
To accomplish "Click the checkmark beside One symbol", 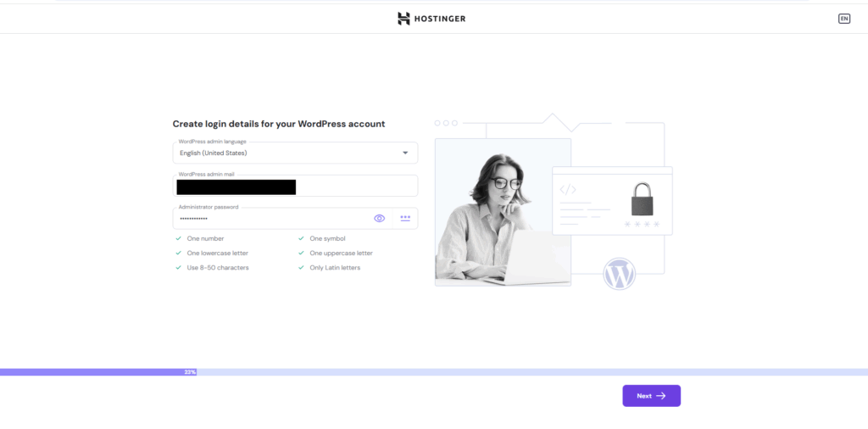I will pyautogui.click(x=301, y=239).
